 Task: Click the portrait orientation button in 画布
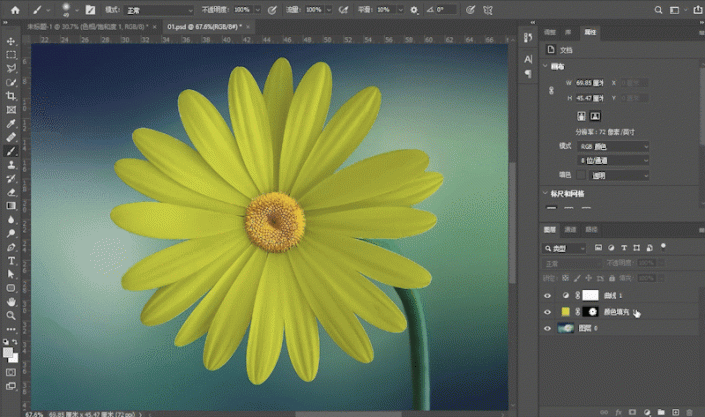point(581,116)
